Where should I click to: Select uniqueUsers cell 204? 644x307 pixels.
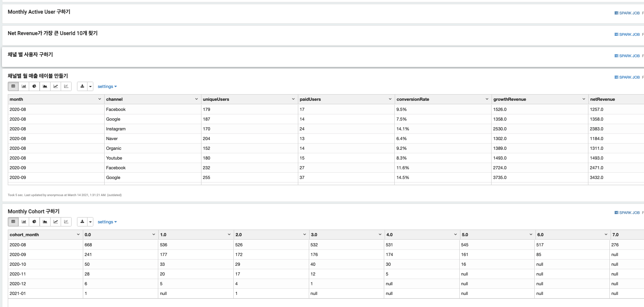249,139
